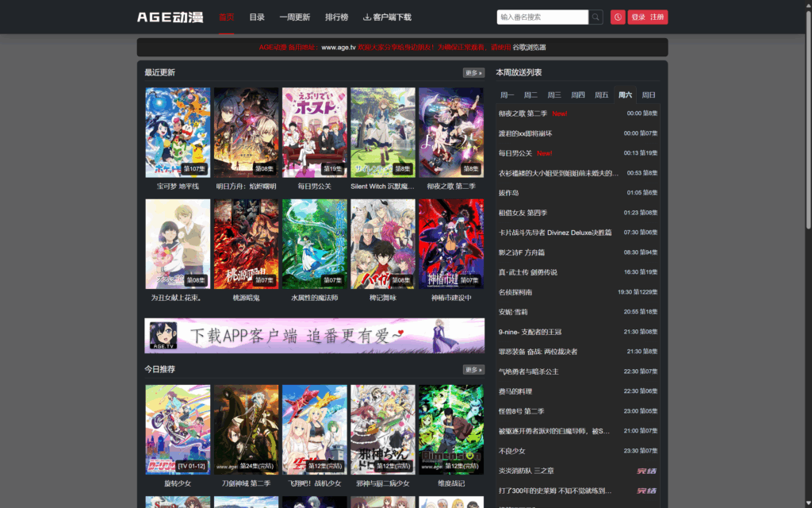Click the 维度战记 title text
The width and height of the screenshot is (812, 508).
point(451,483)
